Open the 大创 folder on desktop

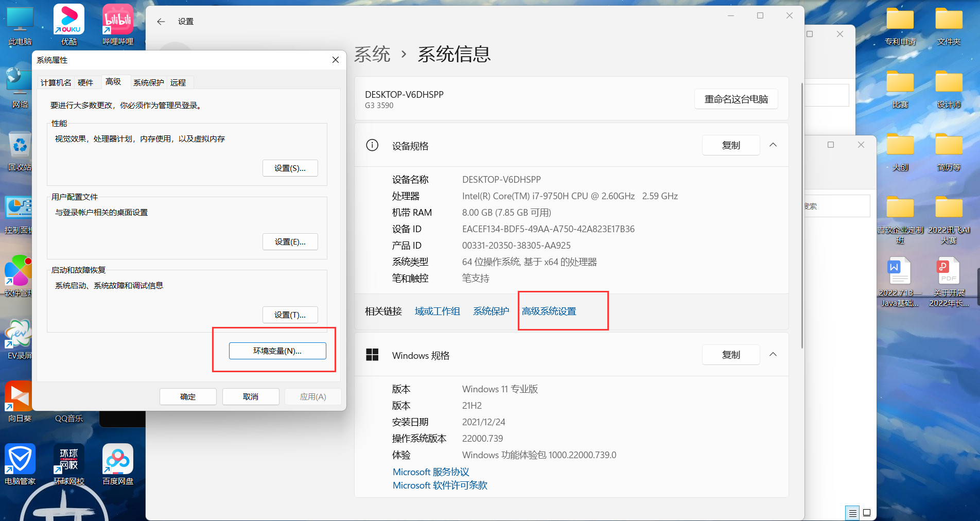(900, 151)
